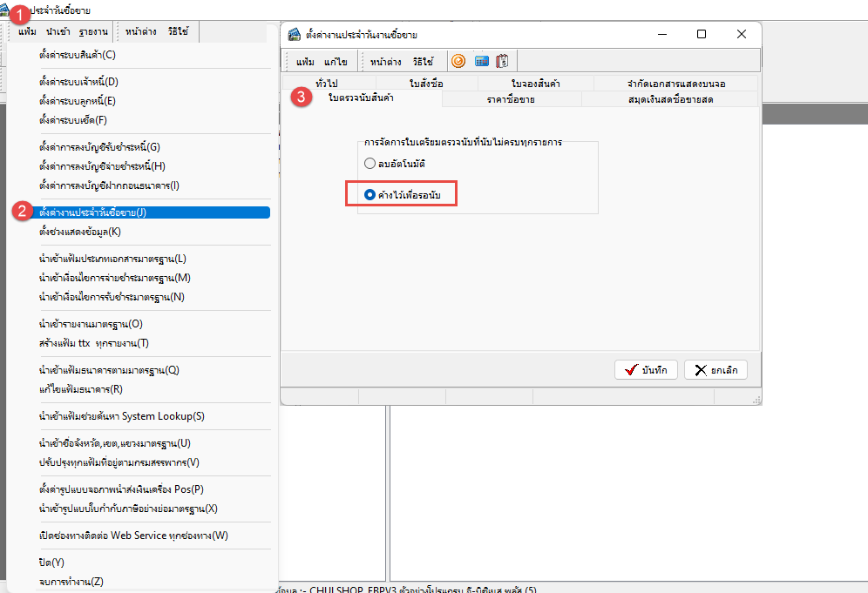
Task: Open the แก้ไข menu in the dialog
Action: point(336,62)
